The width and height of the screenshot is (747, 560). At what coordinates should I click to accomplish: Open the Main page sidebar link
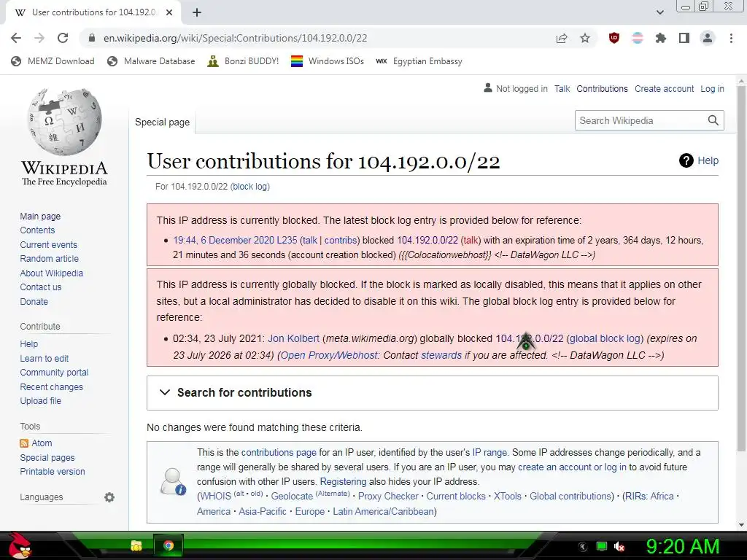pos(41,216)
